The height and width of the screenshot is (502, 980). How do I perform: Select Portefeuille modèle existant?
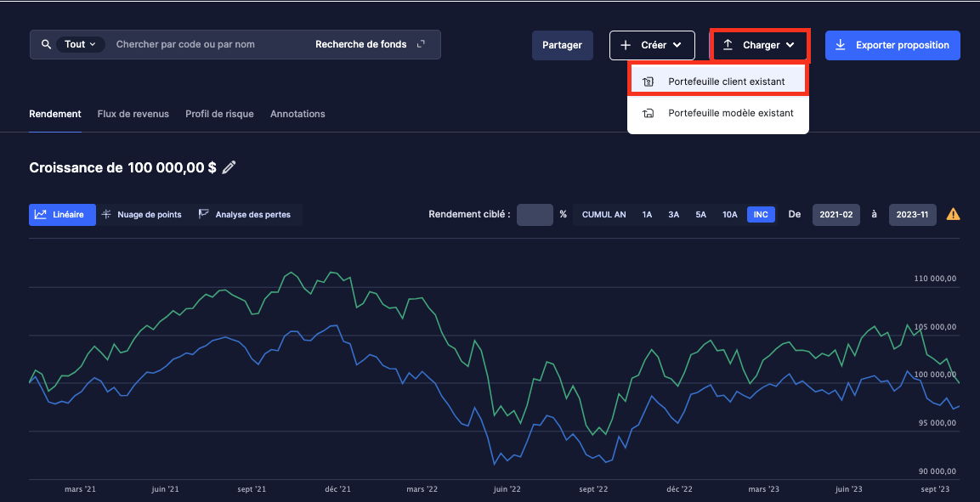pyautogui.click(x=718, y=113)
